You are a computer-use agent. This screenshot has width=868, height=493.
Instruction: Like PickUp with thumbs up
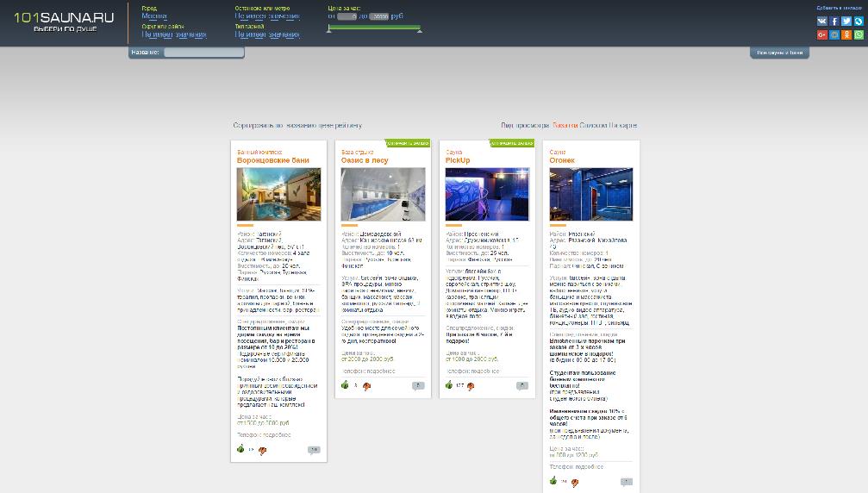tap(449, 384)
